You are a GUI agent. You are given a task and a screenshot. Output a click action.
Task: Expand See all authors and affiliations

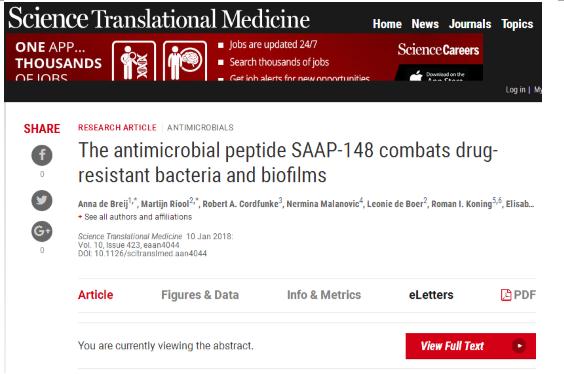click(135, 217)
